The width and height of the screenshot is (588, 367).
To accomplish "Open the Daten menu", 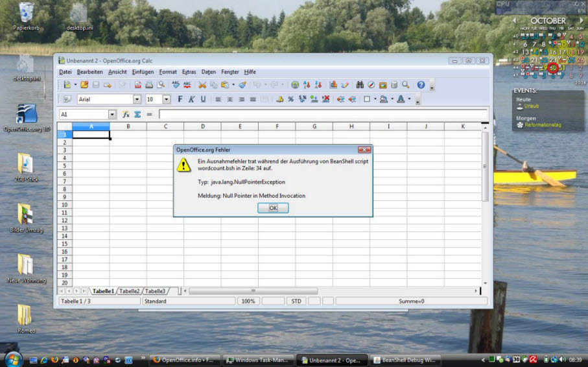I will 209,72.
